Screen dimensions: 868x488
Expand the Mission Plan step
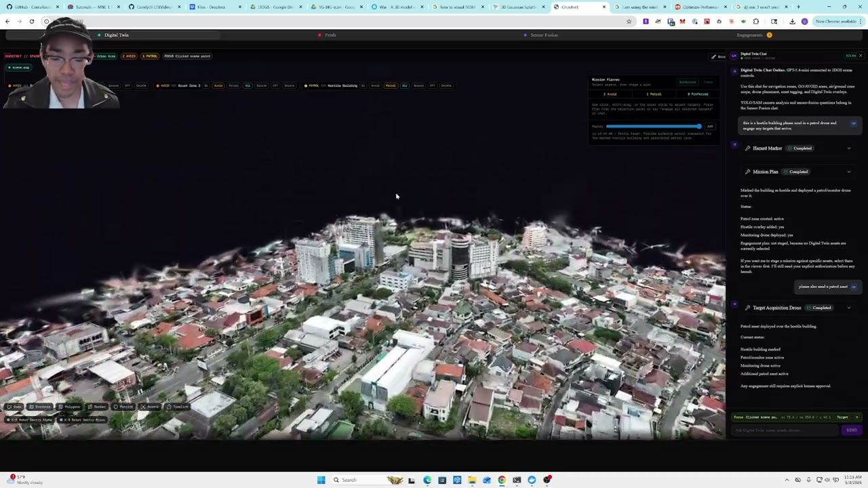848,172
